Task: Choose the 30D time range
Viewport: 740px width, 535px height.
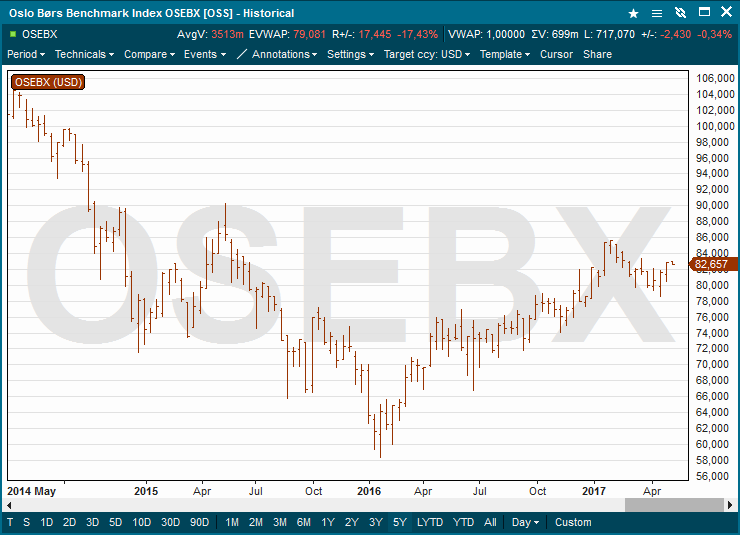Action: (170, 522)
